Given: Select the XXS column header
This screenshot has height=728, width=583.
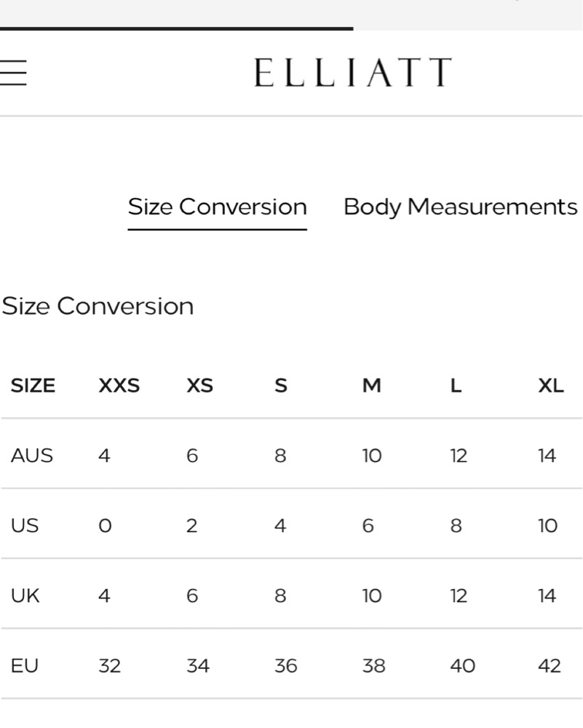Looking at the screenshot, I should tap(119, 386).
